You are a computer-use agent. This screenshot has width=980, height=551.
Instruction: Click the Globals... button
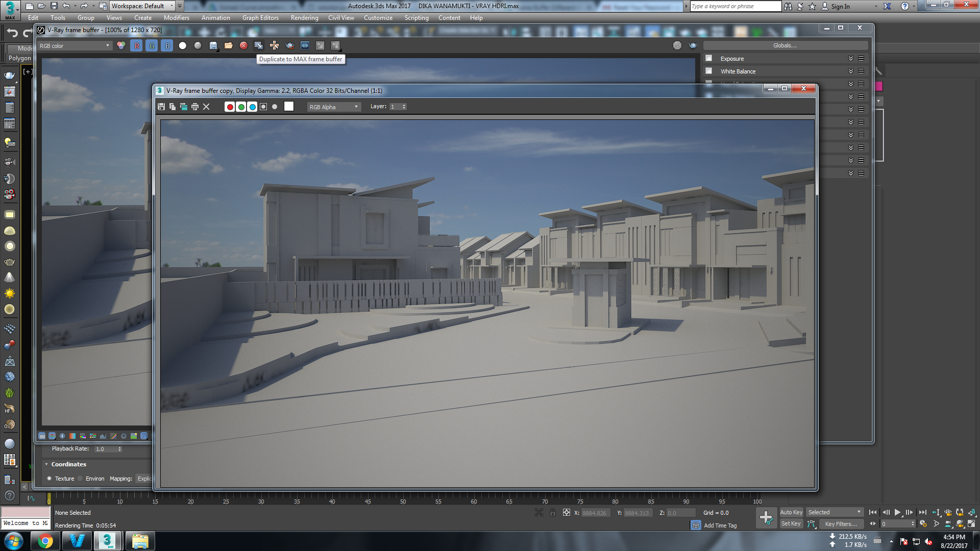click(x=785, y=45)
